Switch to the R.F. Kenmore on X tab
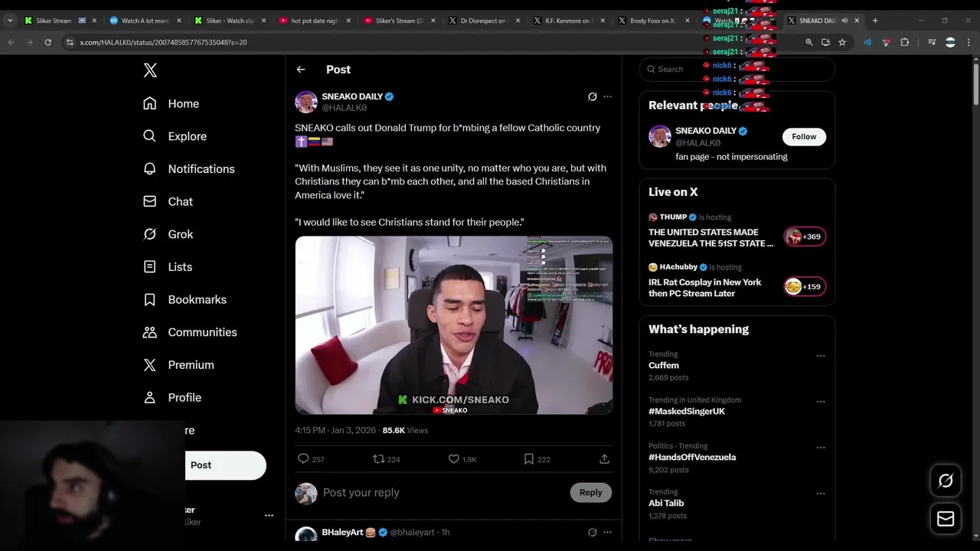 [x=568, y=21]
